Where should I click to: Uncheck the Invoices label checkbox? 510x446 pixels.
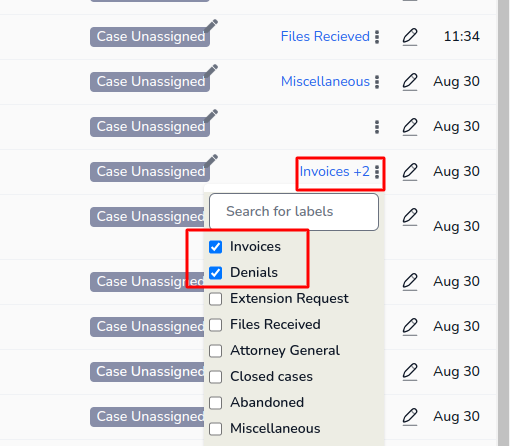pos(216,247)
